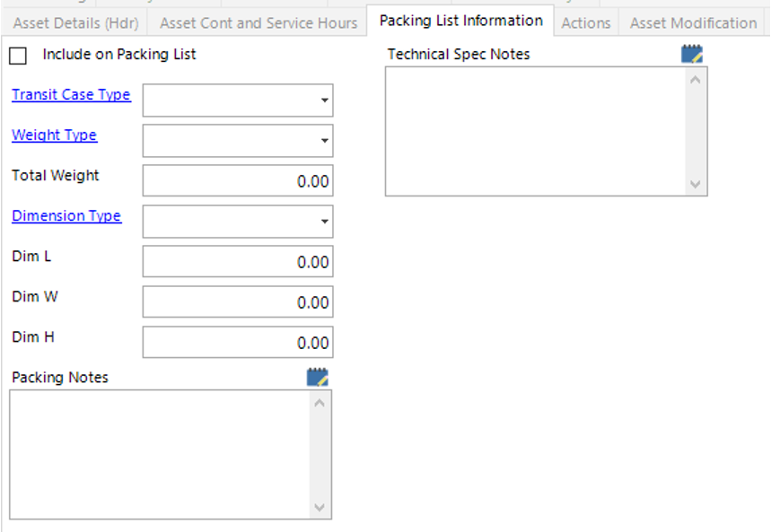Enable the Include on Packing List checkbox
Screen dimensions: 771x532
click(x=18, y=56)
